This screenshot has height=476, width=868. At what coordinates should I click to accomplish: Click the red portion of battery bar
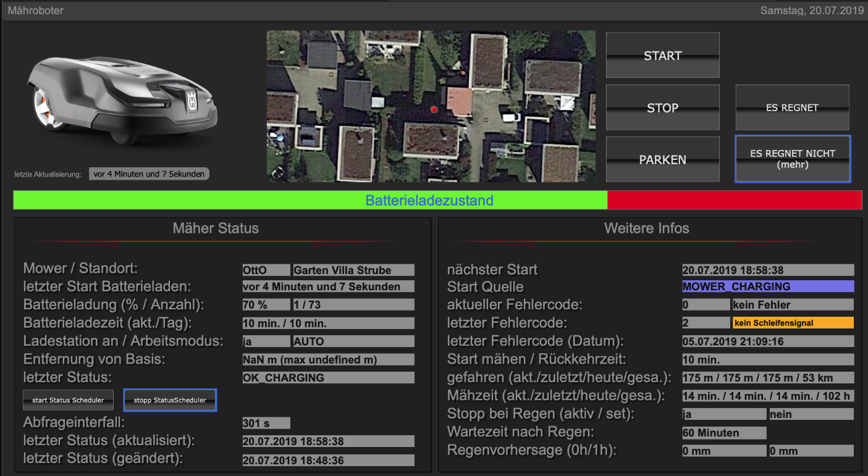734,200
